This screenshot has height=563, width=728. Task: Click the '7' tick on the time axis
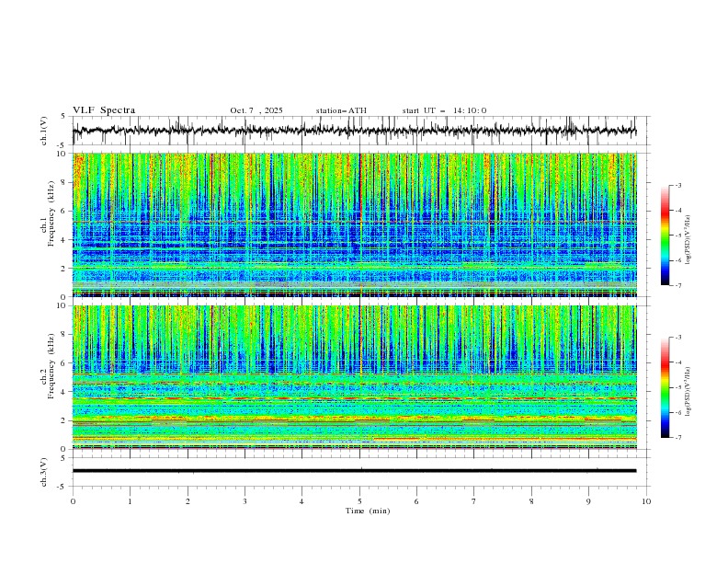tap(474, 501)
